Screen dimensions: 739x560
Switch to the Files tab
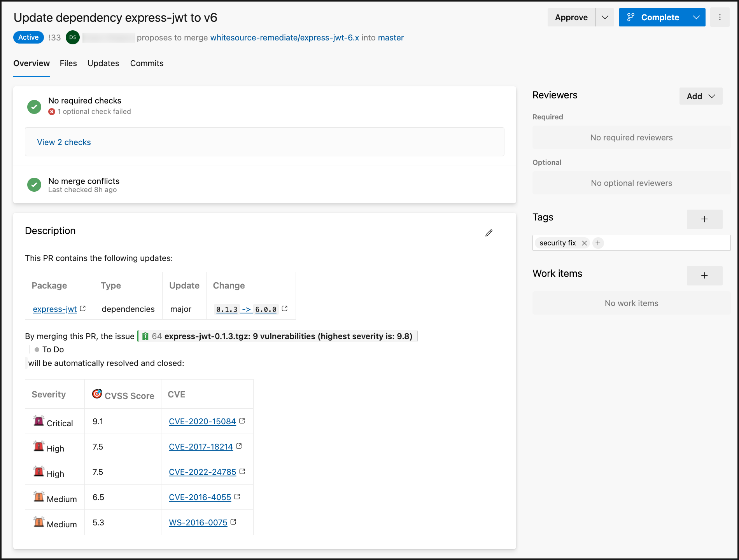tap(68, 63)
